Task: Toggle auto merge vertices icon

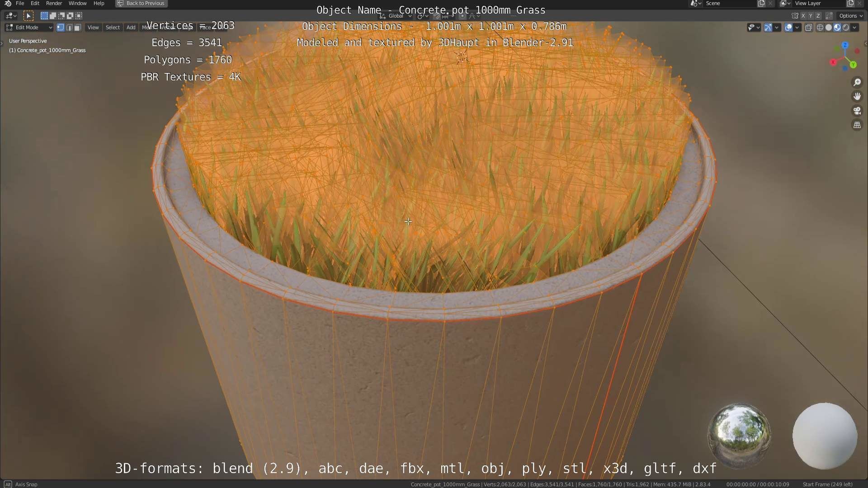Action: click(x=829, y=16)
